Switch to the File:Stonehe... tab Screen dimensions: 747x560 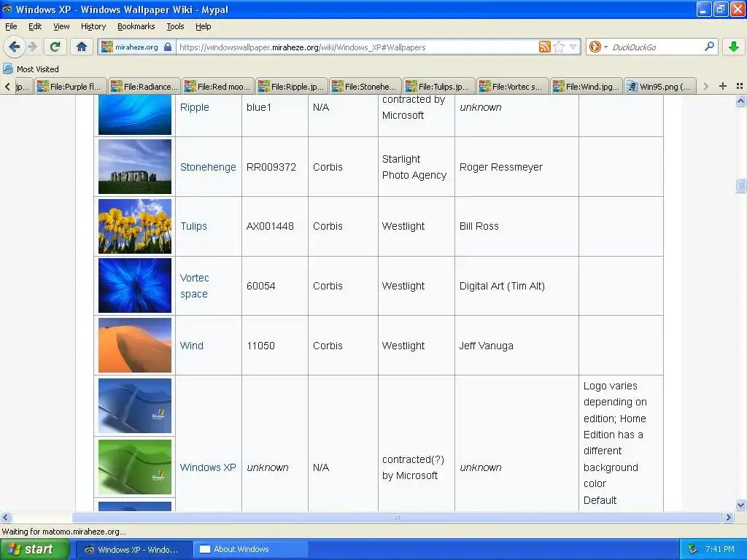(x=366, y=87)
